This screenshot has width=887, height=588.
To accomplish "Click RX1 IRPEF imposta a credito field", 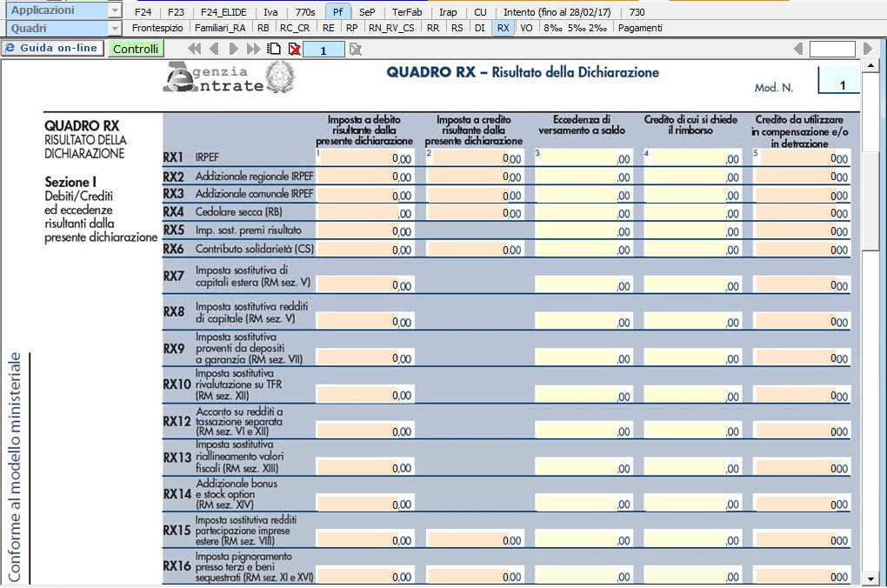I will (475, 158).
